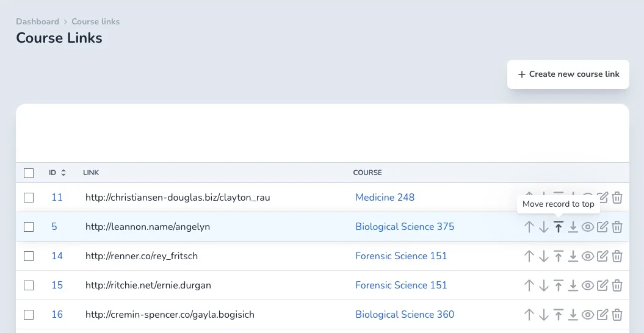The height and width of the screenshot is (333, 644).
Task: Move record 16 to the top
Action: (558, 315)
